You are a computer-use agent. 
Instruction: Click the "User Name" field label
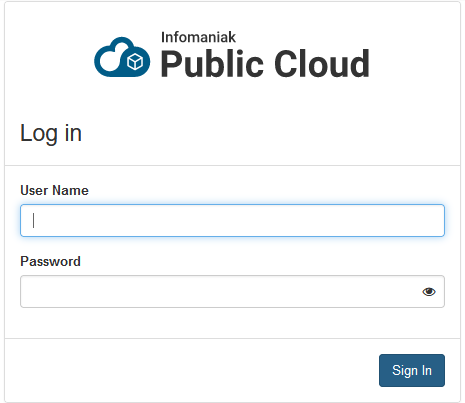click(54, 190)
